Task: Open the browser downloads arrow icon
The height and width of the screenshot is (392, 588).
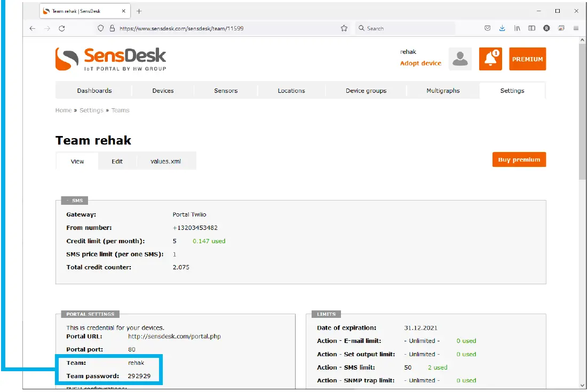Action: (502, 28)
